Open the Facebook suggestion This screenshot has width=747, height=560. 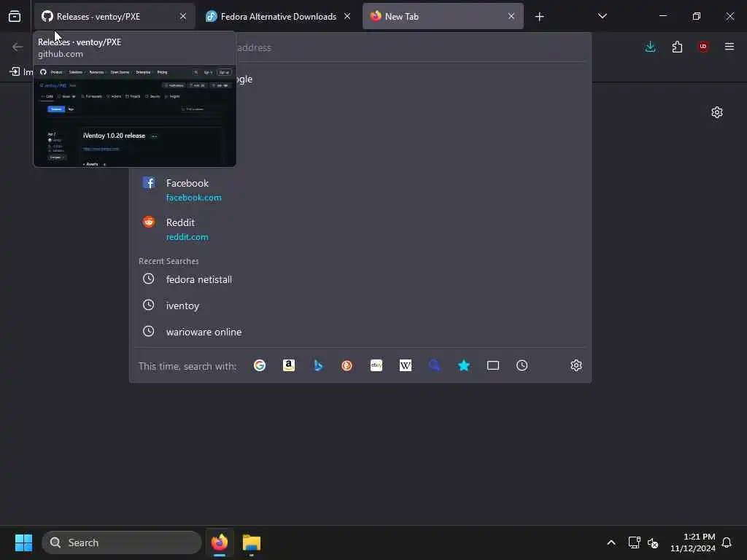point(360,190)
